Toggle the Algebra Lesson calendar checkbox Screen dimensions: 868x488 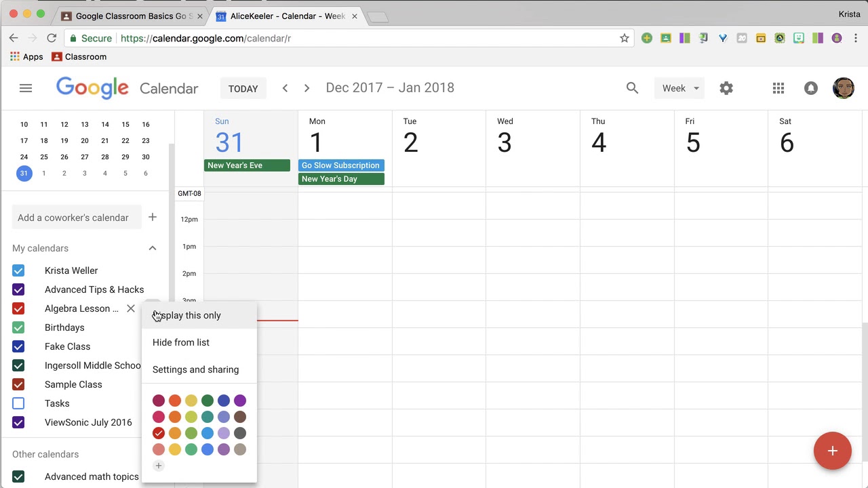point(18,308)
